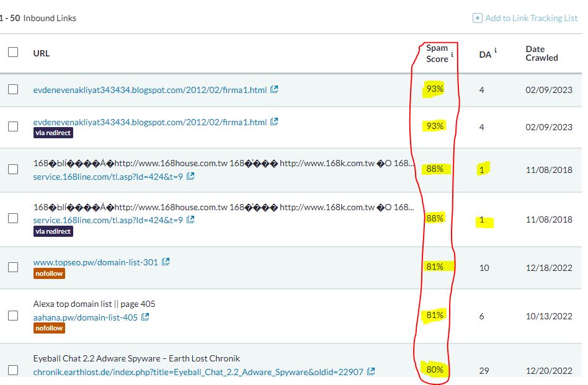Click the highlighted 93% Spam Score value
Image resolution: width=588 pixels, height=385 pixels.
(435, 88)
